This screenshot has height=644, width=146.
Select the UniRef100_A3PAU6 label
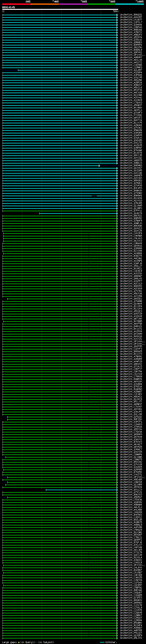131,75
